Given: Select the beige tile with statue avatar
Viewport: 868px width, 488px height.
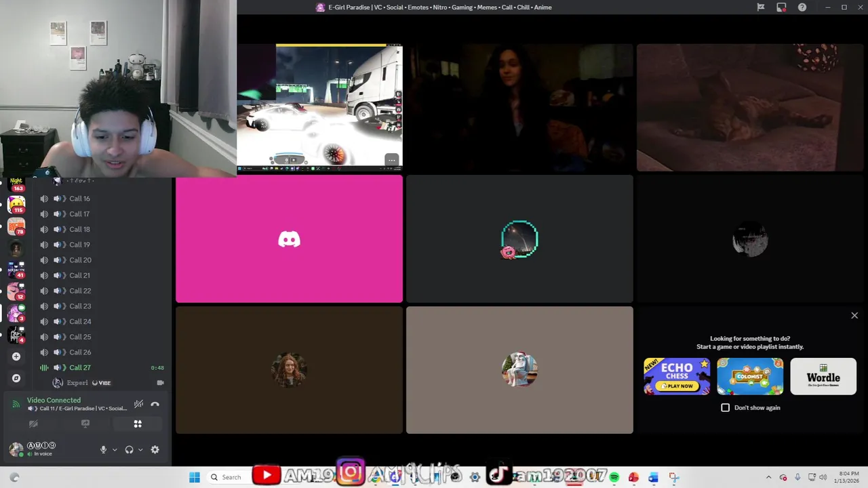Looking at the screenshot, I should (519, 370).
